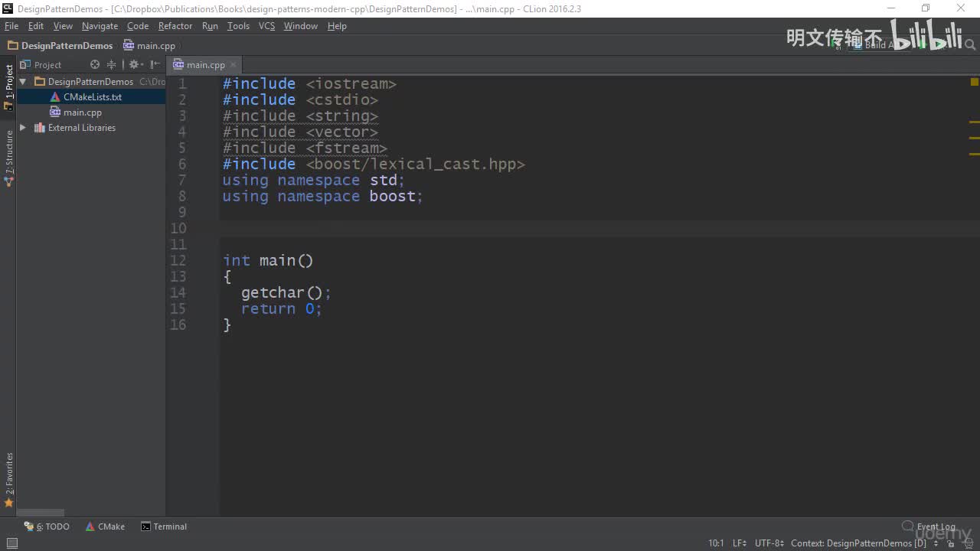980x551 pixels.
Task: Open the Window menu
Action: 301,26
